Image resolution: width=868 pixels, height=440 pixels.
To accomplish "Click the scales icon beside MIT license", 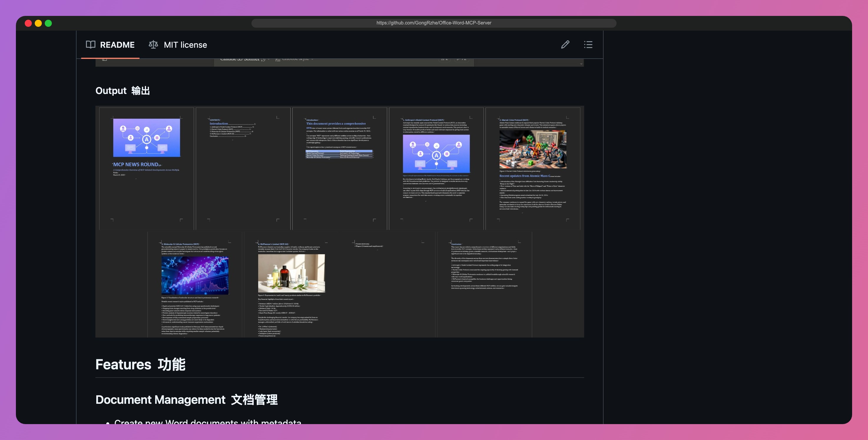I will click(x=153, y=44).
